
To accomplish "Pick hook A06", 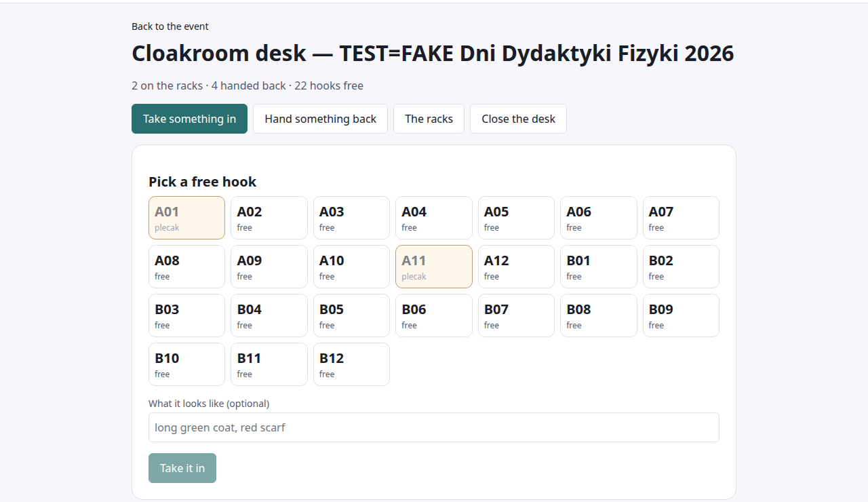I will point(599,218).
